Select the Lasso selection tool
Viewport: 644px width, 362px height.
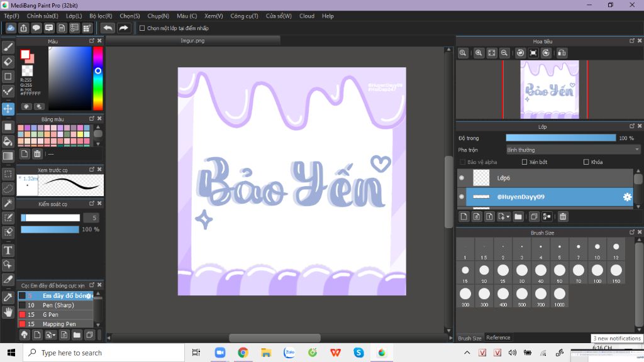pyautogui.click(x=8, y=189)
